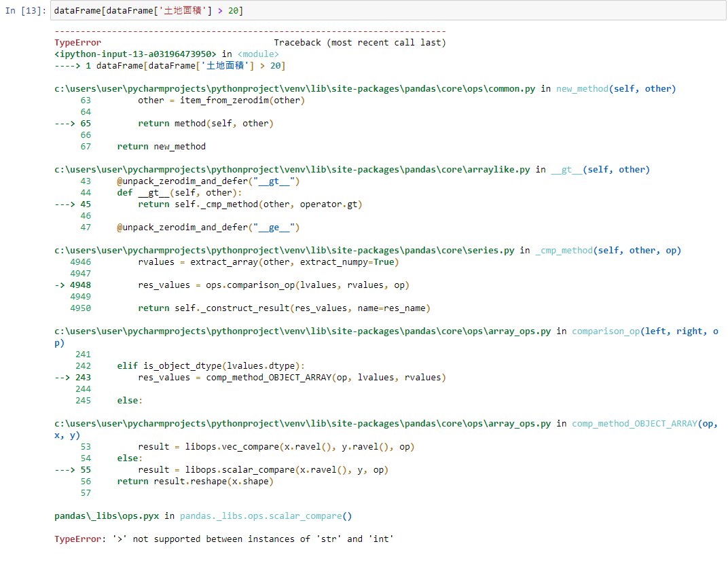
Task: Click the <module> reference
Action: coord(258,54)
